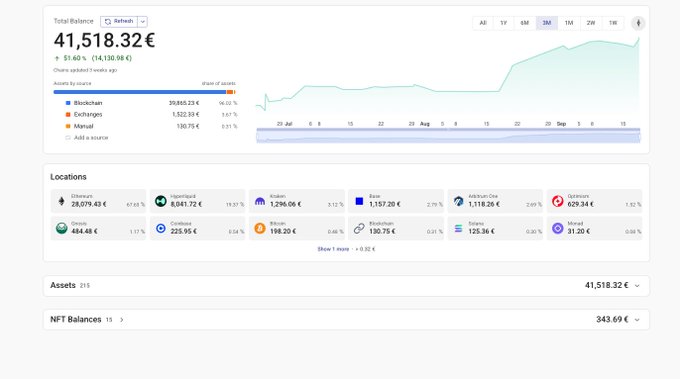Viewport: 680px width, 379px height.
Task: Click the Assets section title
Action: click(63, 285)
